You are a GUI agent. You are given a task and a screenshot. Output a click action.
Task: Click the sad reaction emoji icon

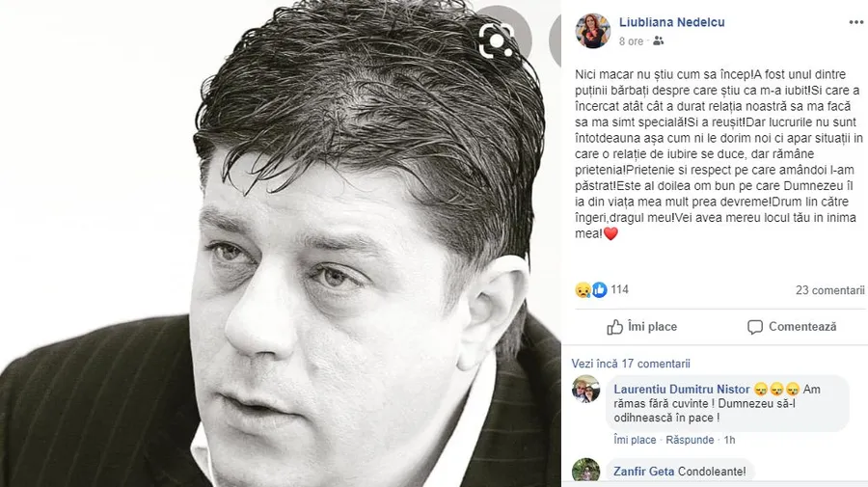click(x=583, y=290)
